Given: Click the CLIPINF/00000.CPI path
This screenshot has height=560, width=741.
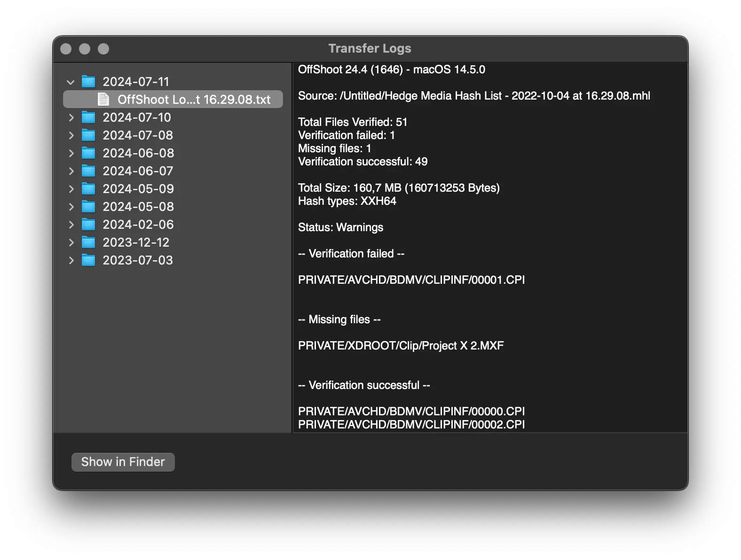Looking at the screenshot, I should click(x=411, y=412).
